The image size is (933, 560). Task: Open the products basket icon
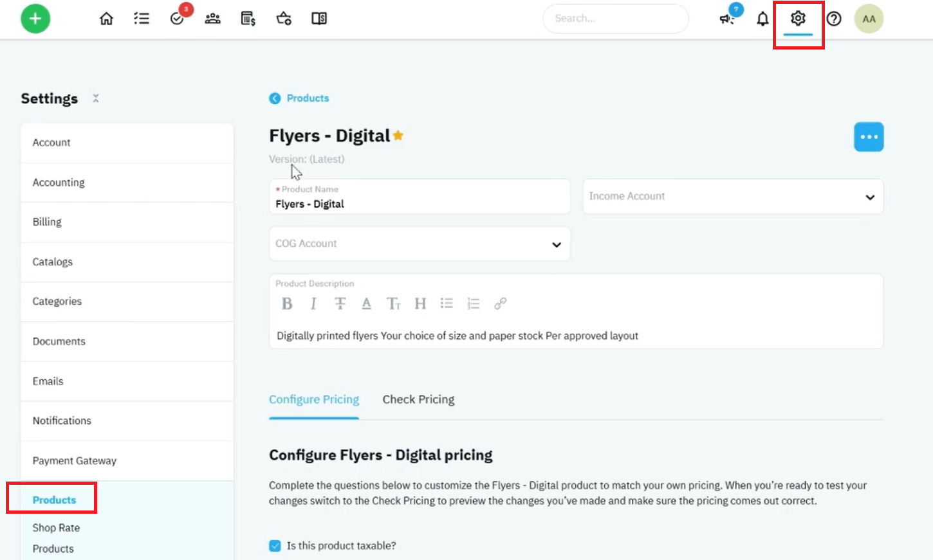point(284,19)
